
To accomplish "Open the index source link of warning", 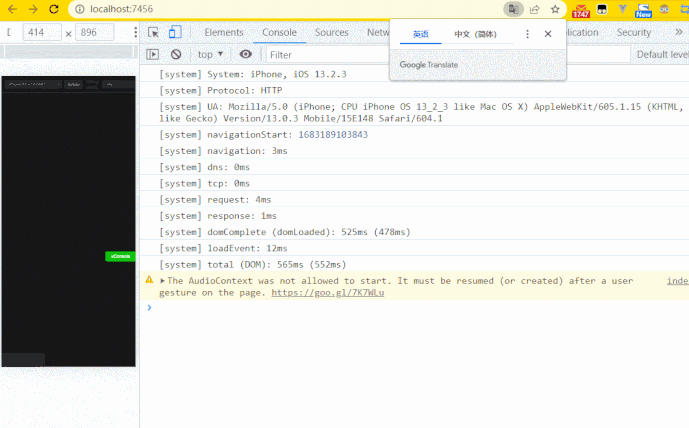I will click(x=678, y=281).
